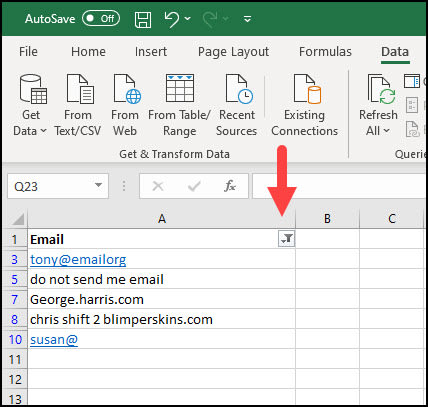428x407 pixels.
Task: Switch to the Home tab
Action: pyautogui.click(x=88, y=52)
